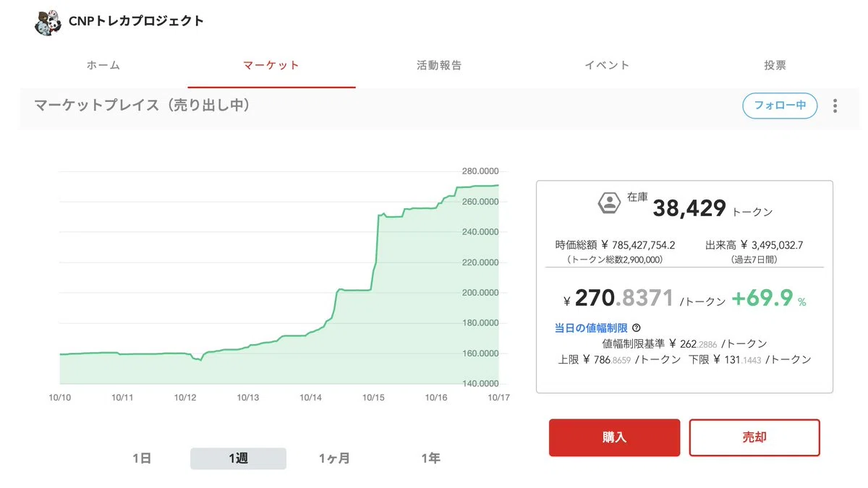Screen dimensions: 868x488
Task: Click the 270.8371 token price
Action: (x=624, y=298)
